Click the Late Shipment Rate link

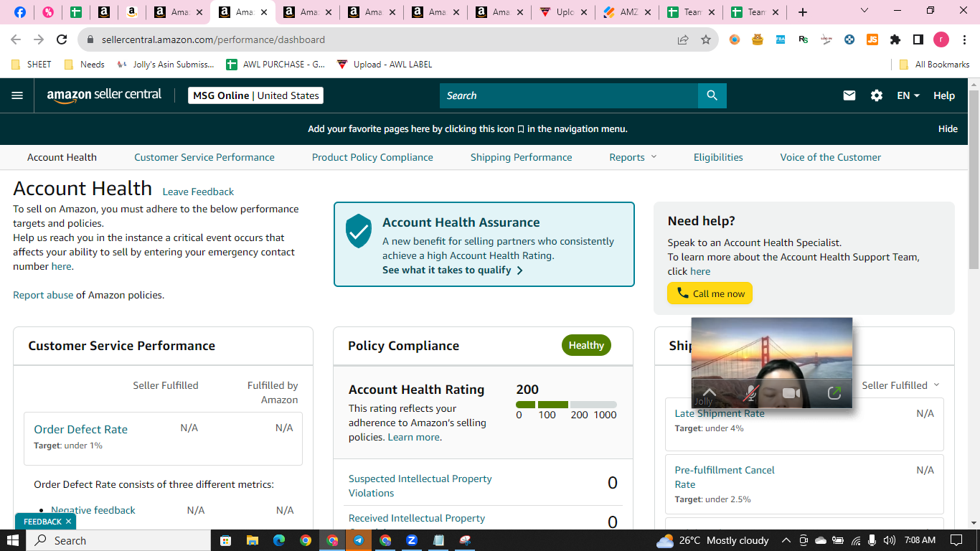[x=720, y=413]
